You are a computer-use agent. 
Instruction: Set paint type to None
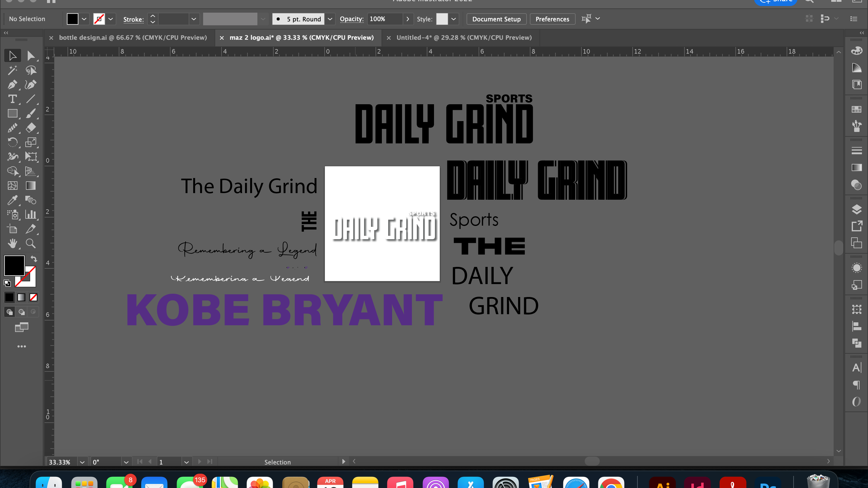(33, 297)
